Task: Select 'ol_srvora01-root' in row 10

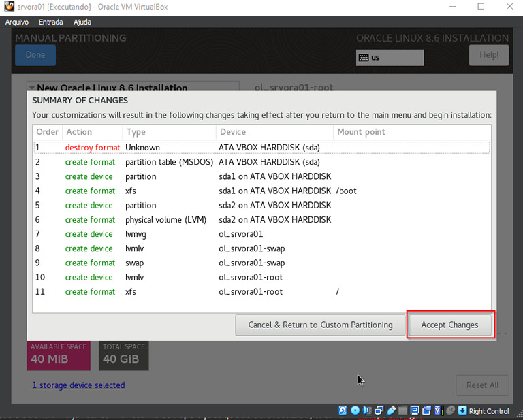Action: click(251, 278)
